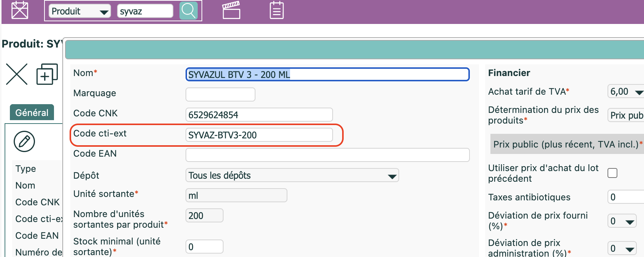The width and height of the screenshot is (644, 257).
Task: Click the Nom row in left panel
Action: (25, 185)
